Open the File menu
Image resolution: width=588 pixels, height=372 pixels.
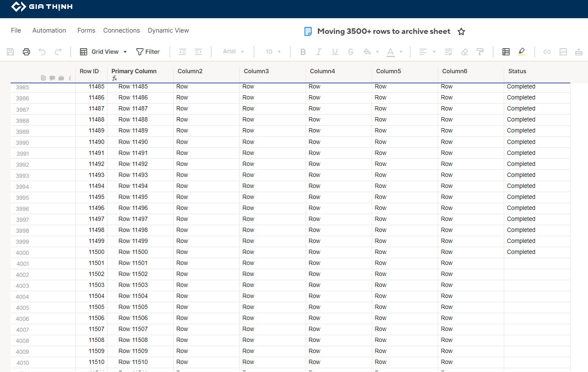tap(16, 30)
